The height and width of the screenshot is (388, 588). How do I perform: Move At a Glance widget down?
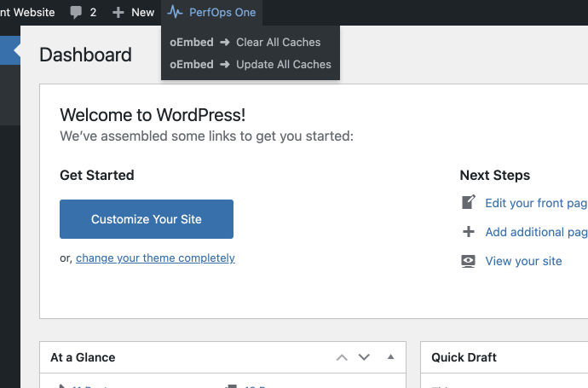click(364, 357)
